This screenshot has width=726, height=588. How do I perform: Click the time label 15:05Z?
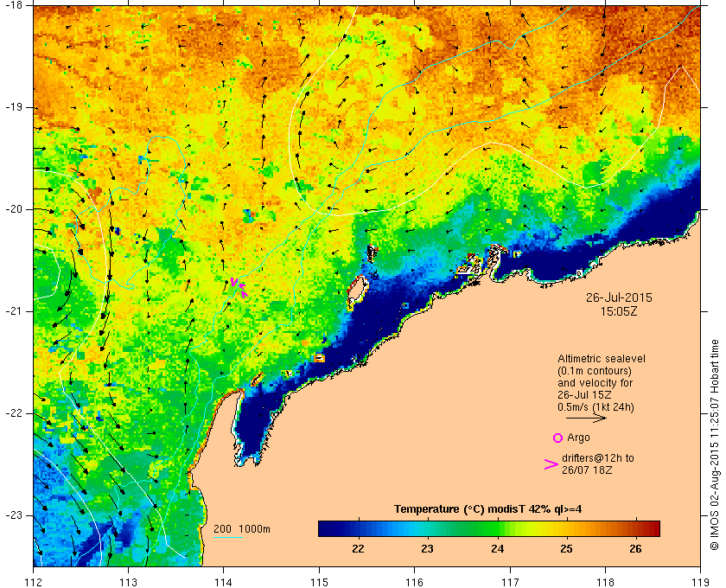click(x=619, y=311)
